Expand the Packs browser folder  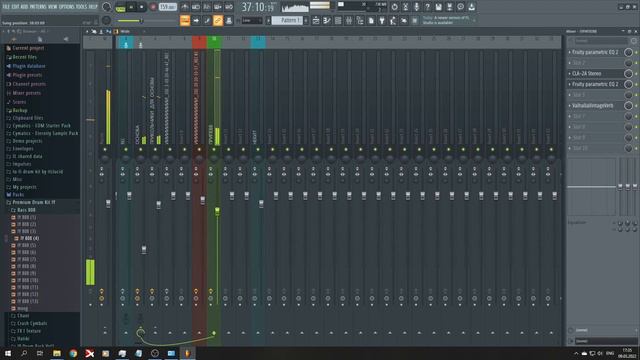[x=18, y=195]
